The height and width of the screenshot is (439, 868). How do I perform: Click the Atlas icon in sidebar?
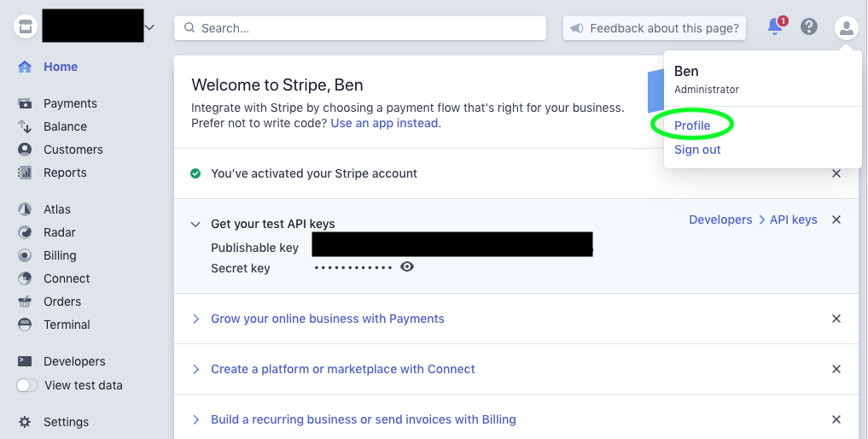[25, 209]
